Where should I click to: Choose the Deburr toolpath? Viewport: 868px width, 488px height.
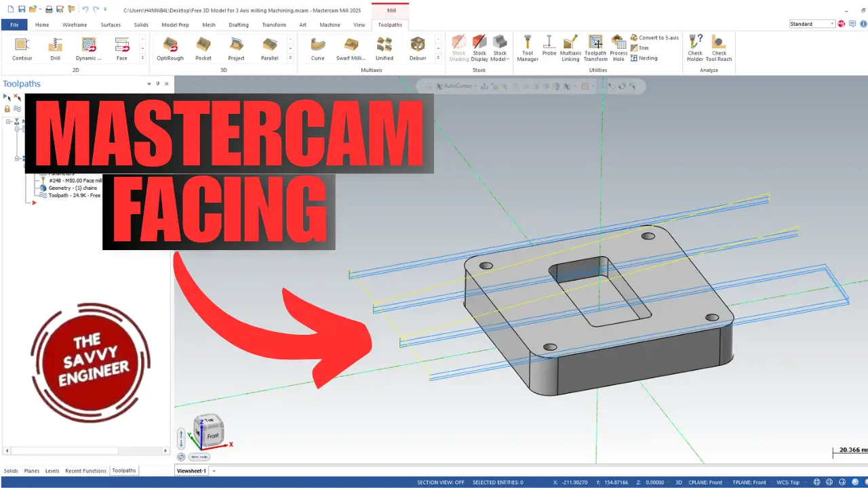(418, 49)
